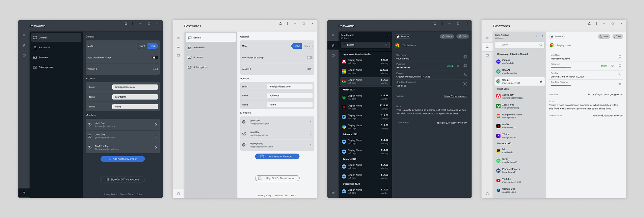Click bell icon in the light settings window
The width and height of the screenshot is (644, 218).
[x=281, y=24]
